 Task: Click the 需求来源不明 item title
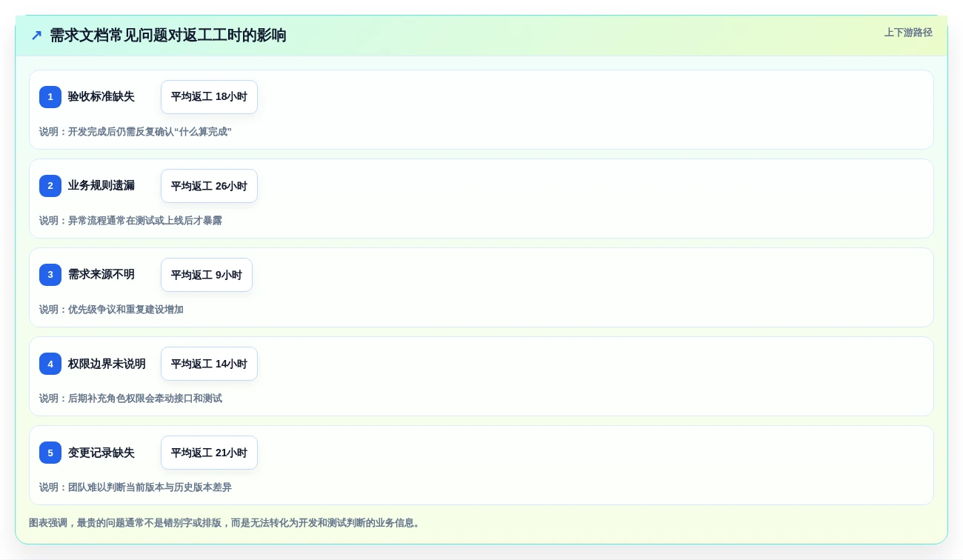click(101, 275)
